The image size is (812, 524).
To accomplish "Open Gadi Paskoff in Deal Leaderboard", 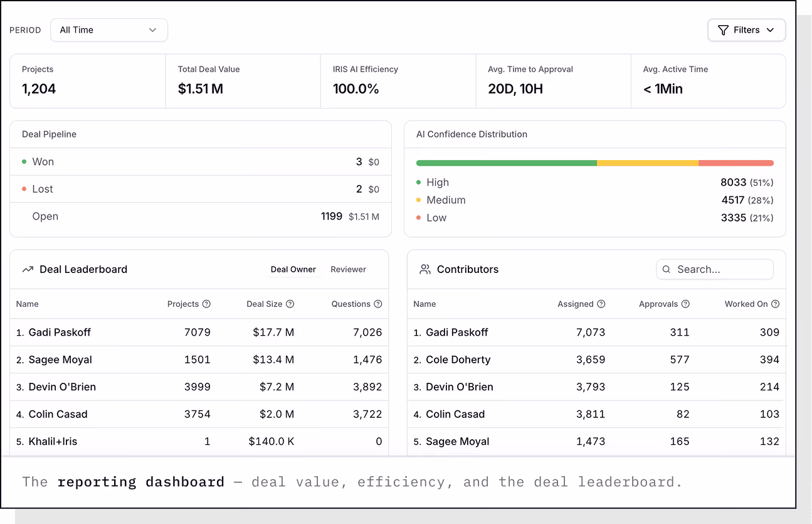I will [60, 333].
